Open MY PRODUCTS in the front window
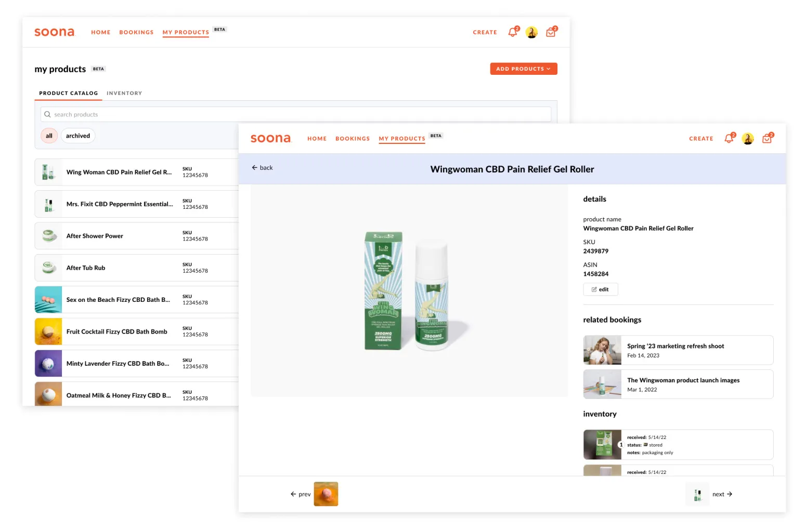The image size is (806, 532). pos(402,139)
